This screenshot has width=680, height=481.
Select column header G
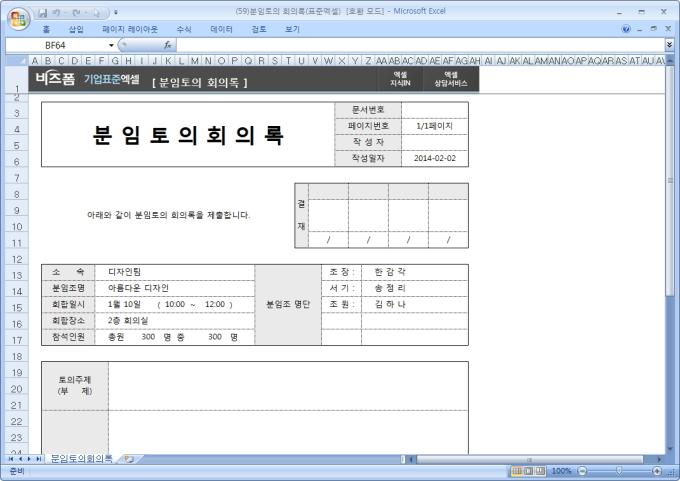tap(115, 61)
